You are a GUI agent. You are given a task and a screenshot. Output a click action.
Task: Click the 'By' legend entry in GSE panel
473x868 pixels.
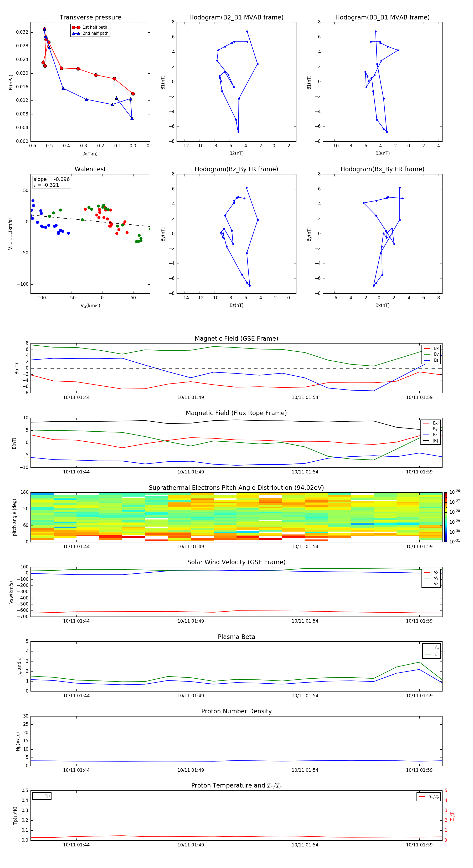click(431, 354)
